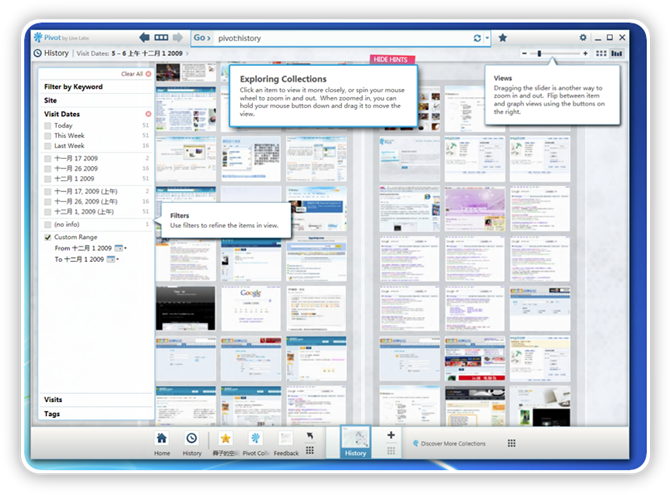Switch to graph view icon

pyautogui.click(x=616, y=53)
